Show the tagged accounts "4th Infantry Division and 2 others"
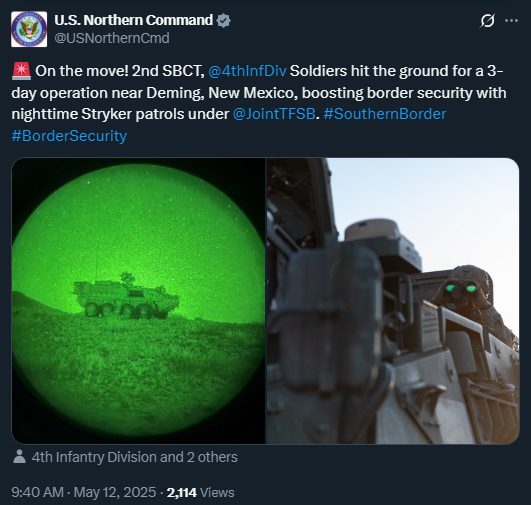Screen dimensions: 531x505 134,457
